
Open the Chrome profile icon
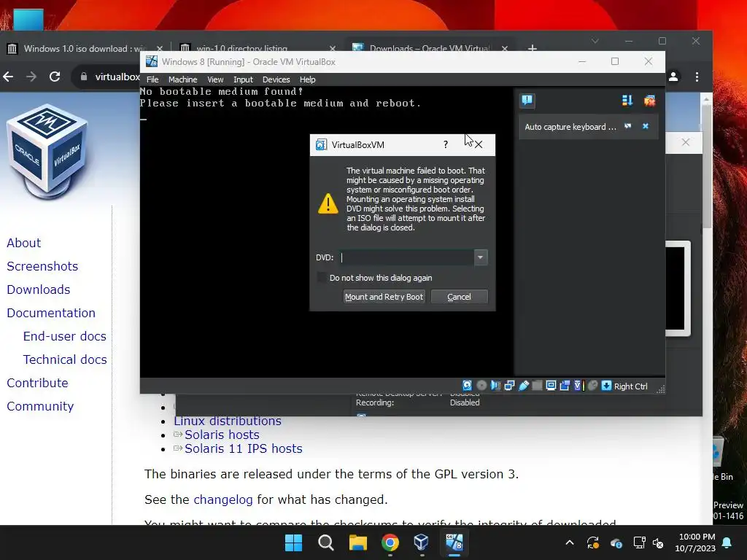coord(673,76)
